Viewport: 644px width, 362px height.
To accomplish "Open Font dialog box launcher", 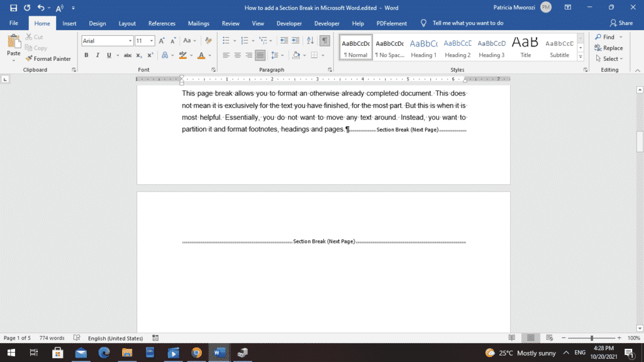I will [x=214, y=70].
